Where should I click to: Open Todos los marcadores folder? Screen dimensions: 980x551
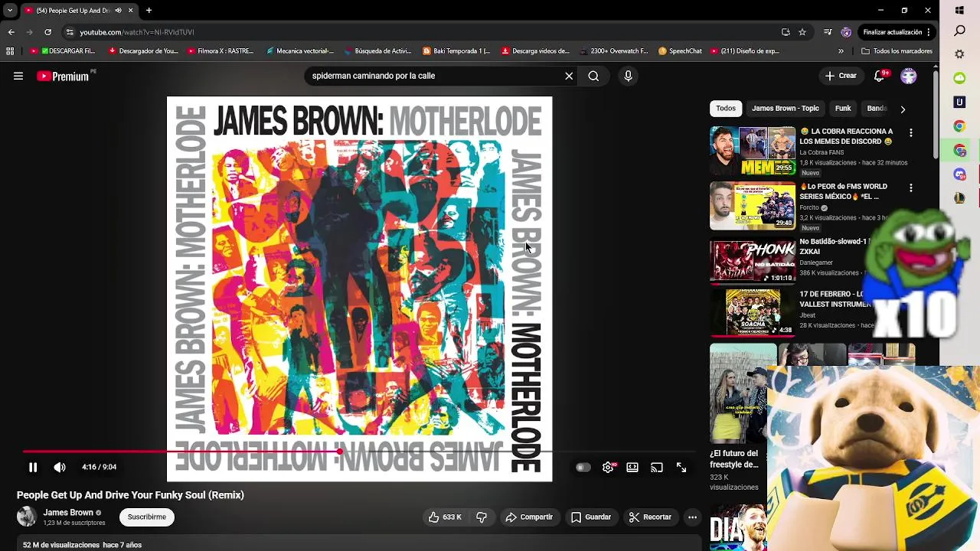coord(897,51)
